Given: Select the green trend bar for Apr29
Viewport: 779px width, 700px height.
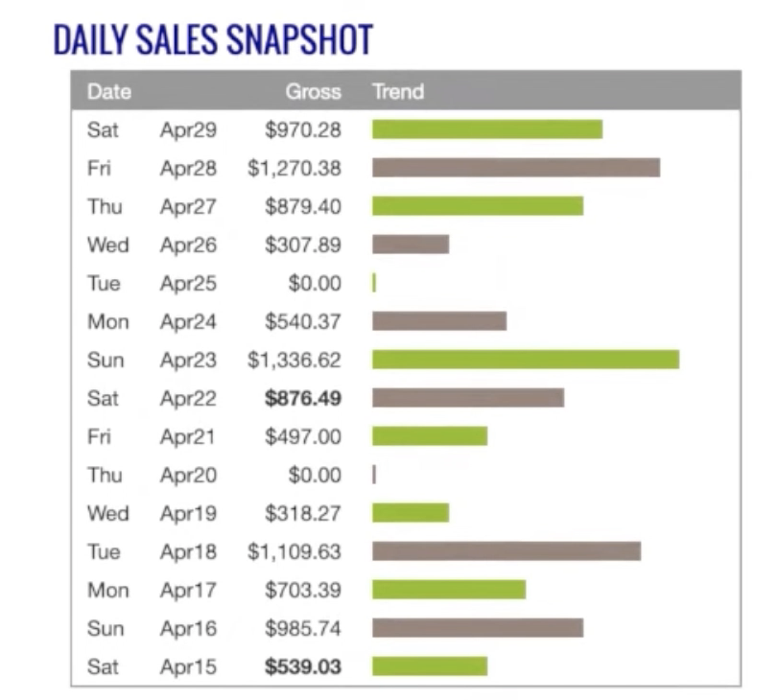Looking at the screenshot, I should point(486,129).
